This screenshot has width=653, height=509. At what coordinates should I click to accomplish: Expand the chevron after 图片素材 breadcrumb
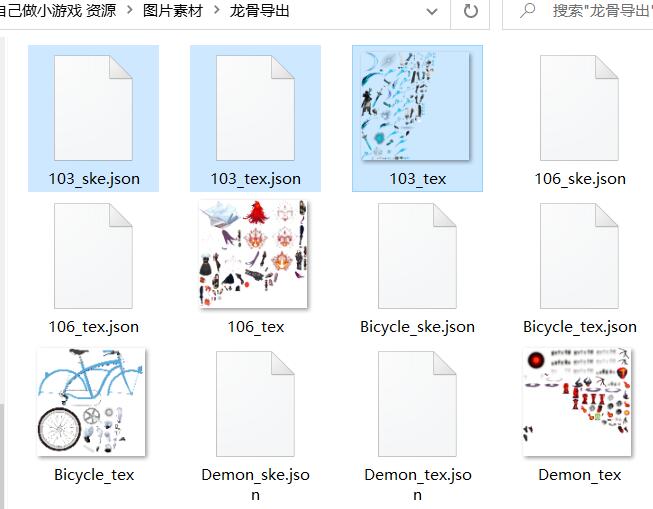click(x=217, y=10)
